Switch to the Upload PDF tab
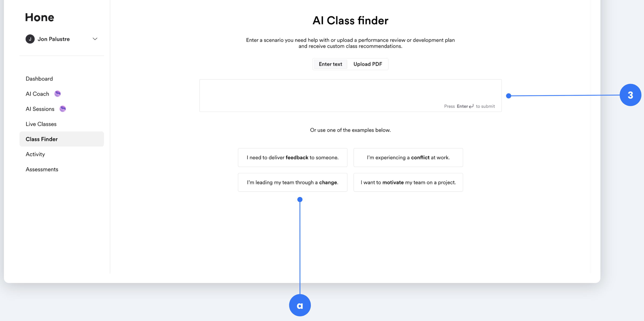 [x=367, y=64]
